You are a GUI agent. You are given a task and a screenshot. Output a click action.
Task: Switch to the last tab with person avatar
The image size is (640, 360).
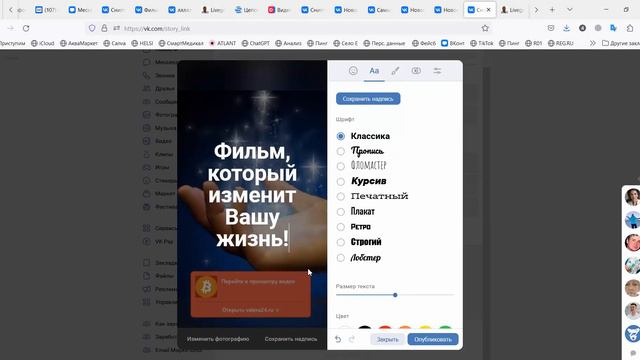point(513,10)
